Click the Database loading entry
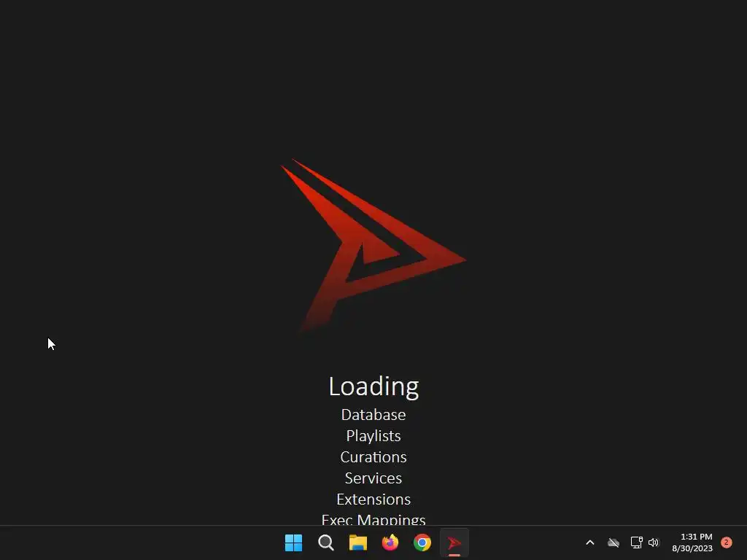The width and height of the screenshot is (747, 560). [x=373, y=415]
